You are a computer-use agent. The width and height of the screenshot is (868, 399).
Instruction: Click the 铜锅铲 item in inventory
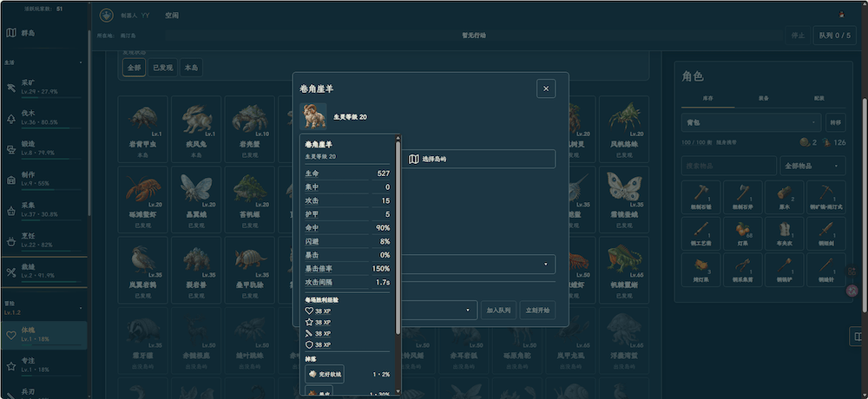click(x=784, y=270)
